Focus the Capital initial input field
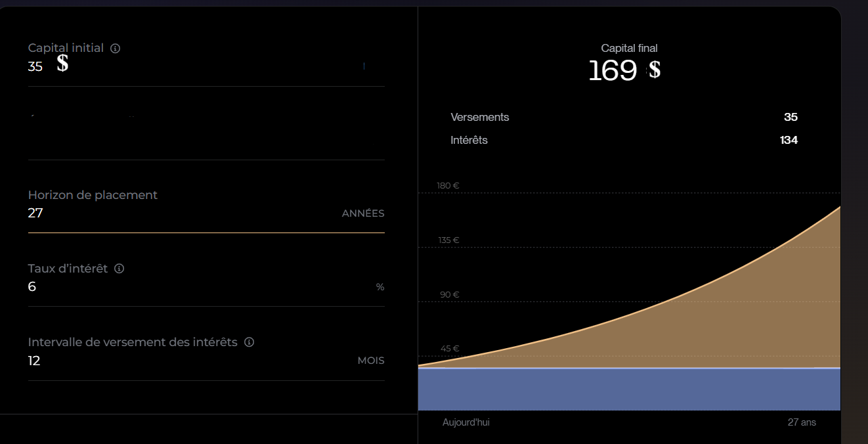Viewport: 868px width, 444px height. point(197,66)
